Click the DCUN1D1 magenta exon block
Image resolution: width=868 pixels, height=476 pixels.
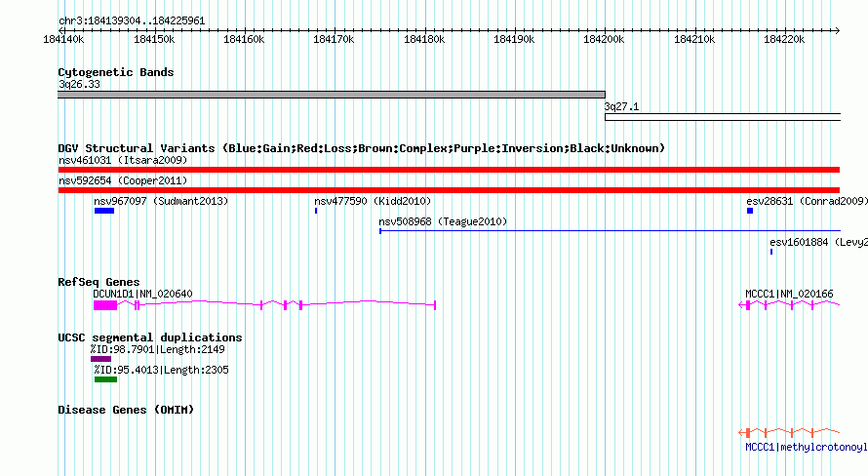[105, 305]
